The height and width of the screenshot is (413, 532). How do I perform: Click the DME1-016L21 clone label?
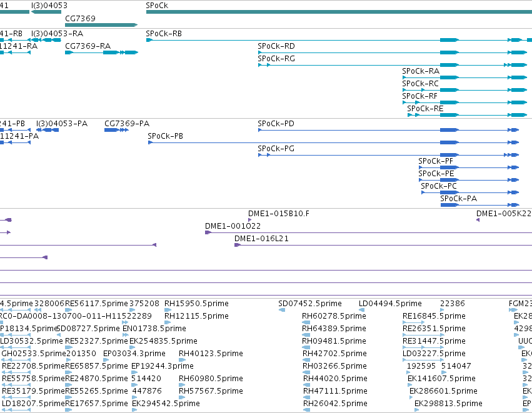[x=261, y=239]
